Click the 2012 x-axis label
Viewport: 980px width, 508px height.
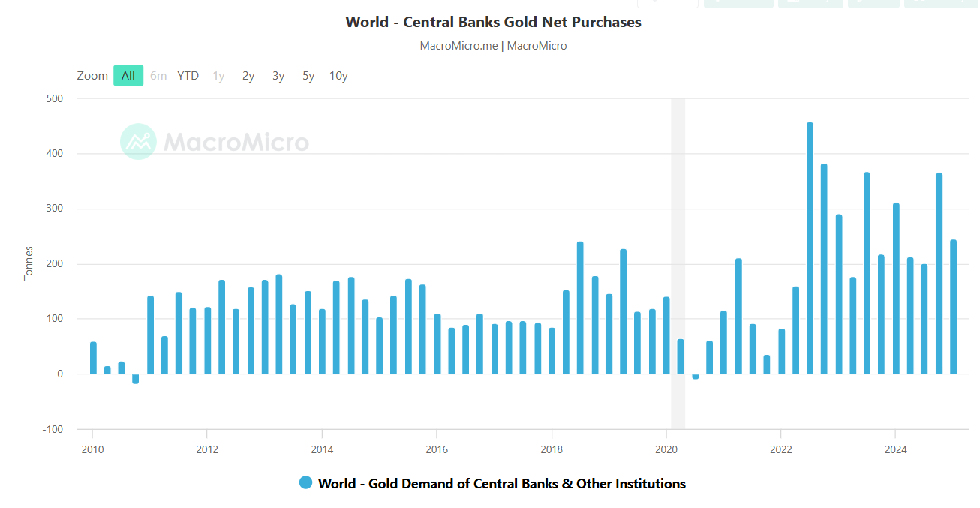pyautogui.click(x=207, y=450)
